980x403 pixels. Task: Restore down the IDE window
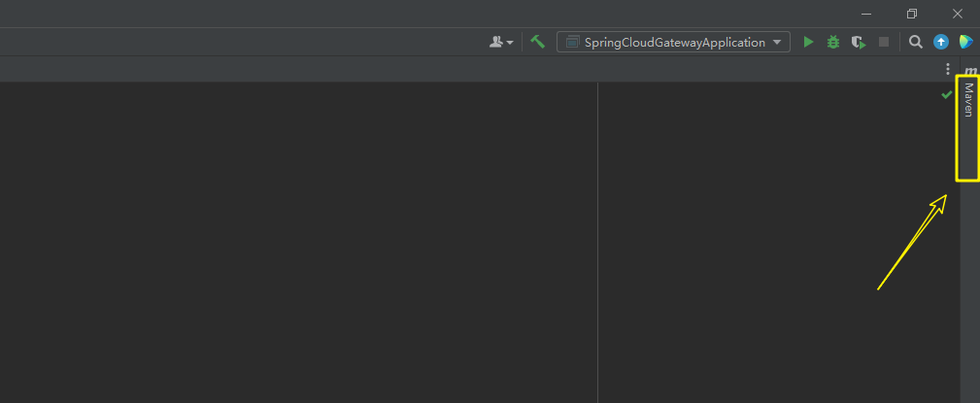click(912, 14)
